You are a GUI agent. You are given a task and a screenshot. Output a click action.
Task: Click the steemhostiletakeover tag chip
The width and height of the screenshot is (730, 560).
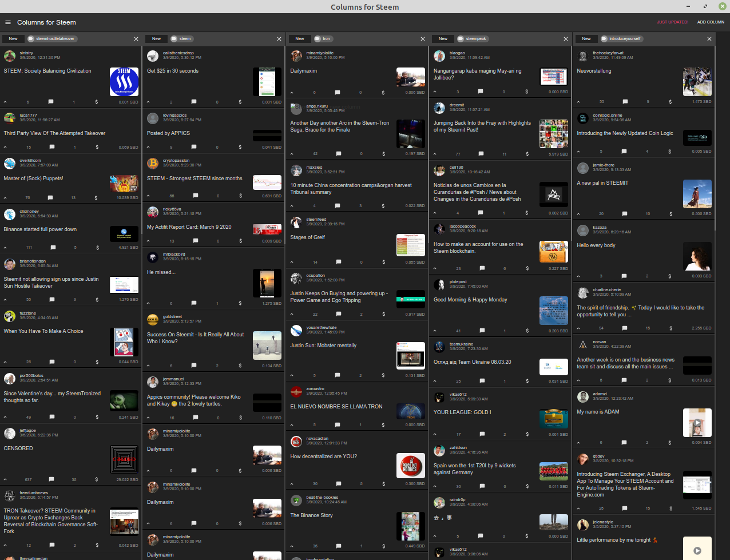tap(51, 39)
